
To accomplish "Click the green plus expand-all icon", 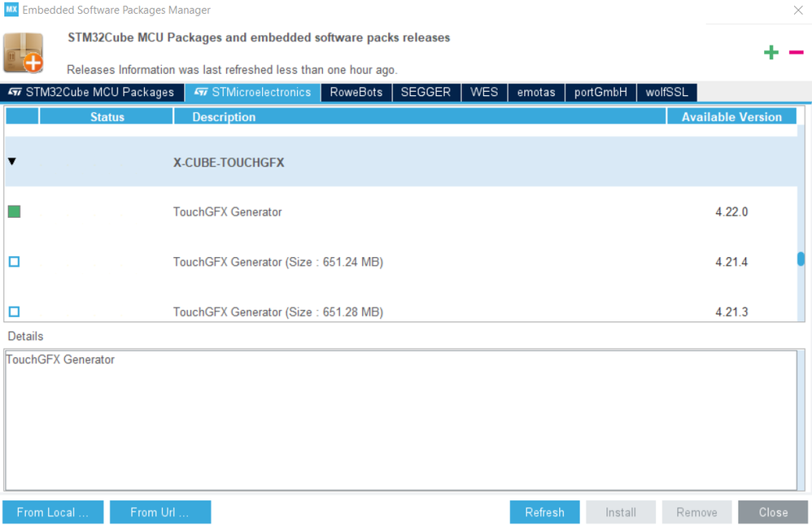I will [771, 52].
